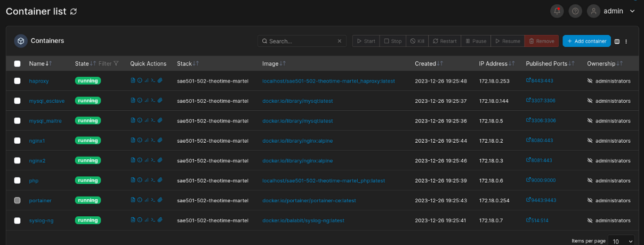The width and height of the screenshot is (644, 245).
Task: Open inspect quick action for mysql_esclave
Action: coord(140,101)
